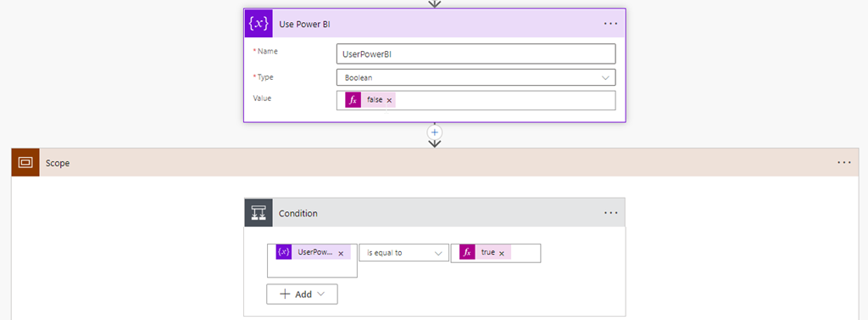Screen dimensions: 868x320
Task: Remove the UserPow... variable token
Action: pos(341,254)
